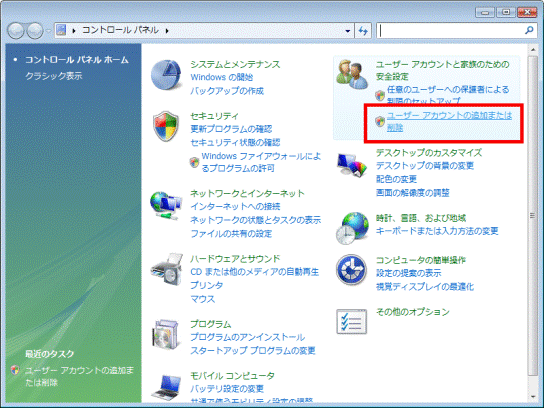Click プログラムのアンインストール link
Viewport: 544px width, 408px height.
pyautogui.click(x=247, y=337)
